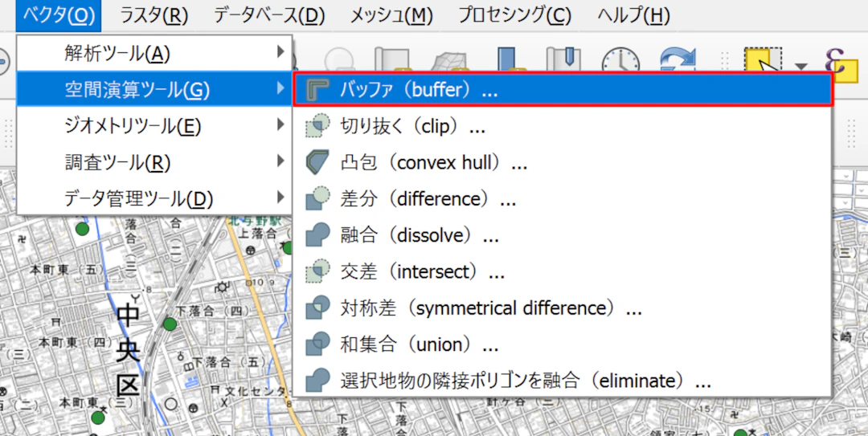868x436 pixels.
Task: Click green point marker beside 下落合（四）
Action: click(170, 324)
